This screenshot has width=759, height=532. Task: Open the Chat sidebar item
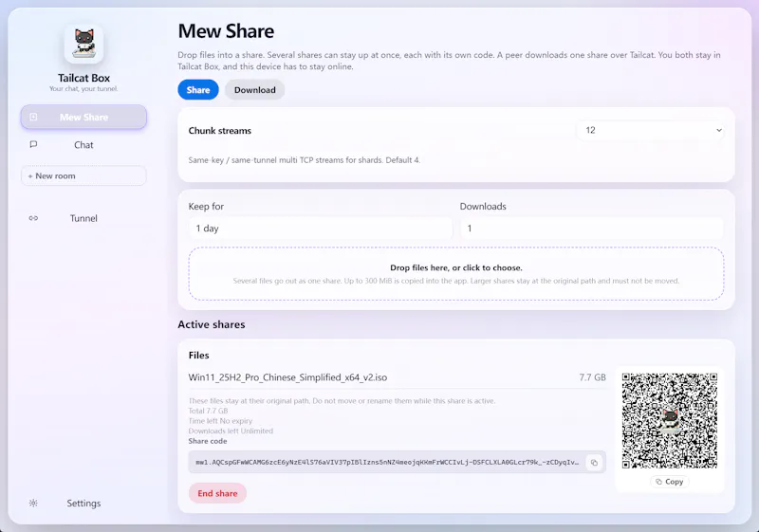tap(83, 144)
